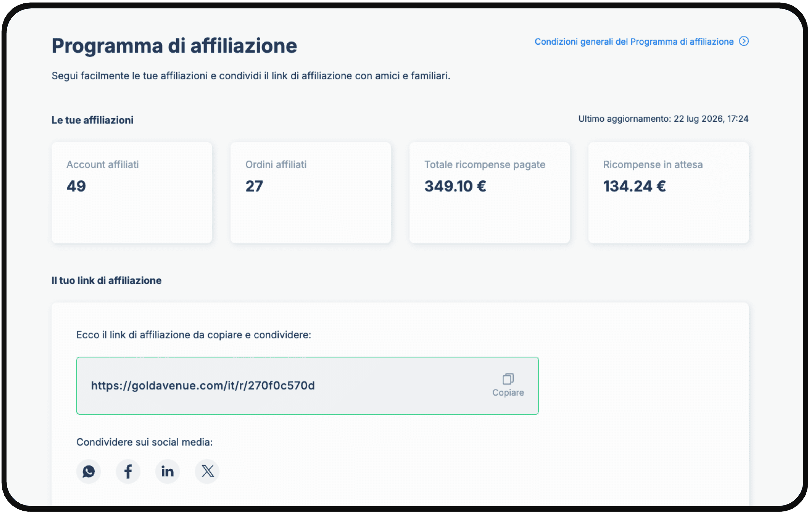
Task: Select the goldavenue.com affiliate link text
Action: point(203,385)
